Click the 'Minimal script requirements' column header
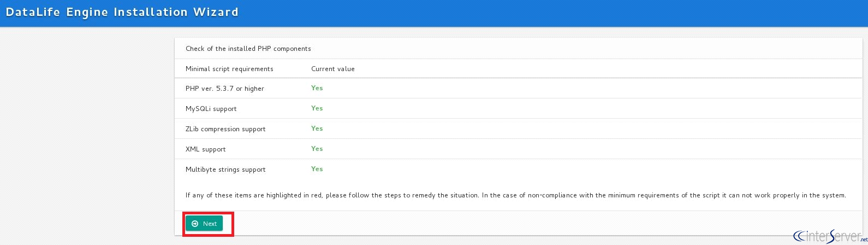Screen dimensions: 868x245 tap(229, 69)
